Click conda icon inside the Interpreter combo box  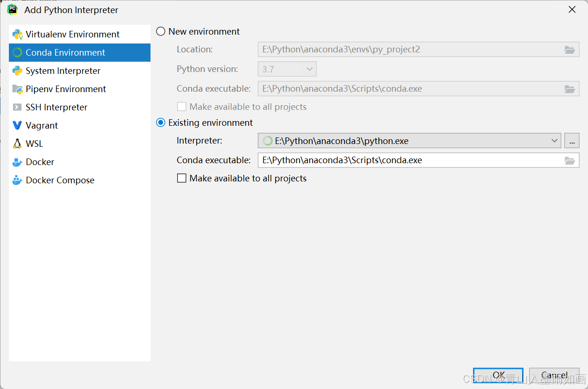(x=267, y=141)
